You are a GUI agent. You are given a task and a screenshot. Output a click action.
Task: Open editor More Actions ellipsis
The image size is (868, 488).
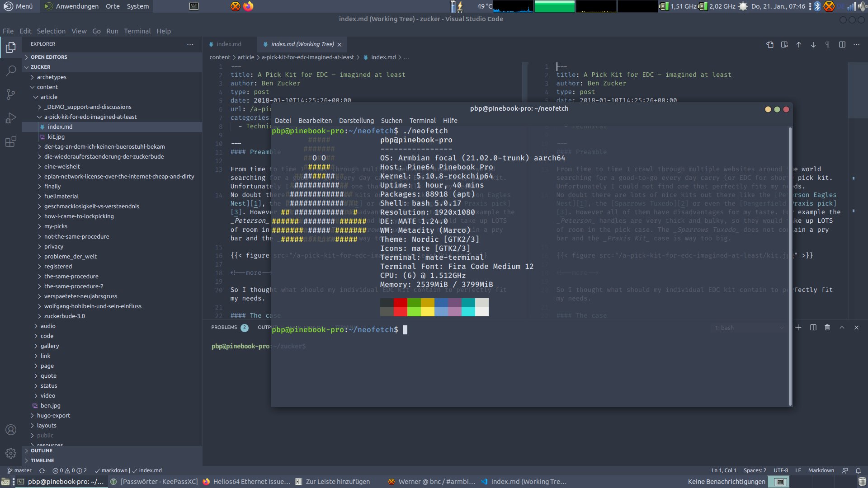[856, 44]
